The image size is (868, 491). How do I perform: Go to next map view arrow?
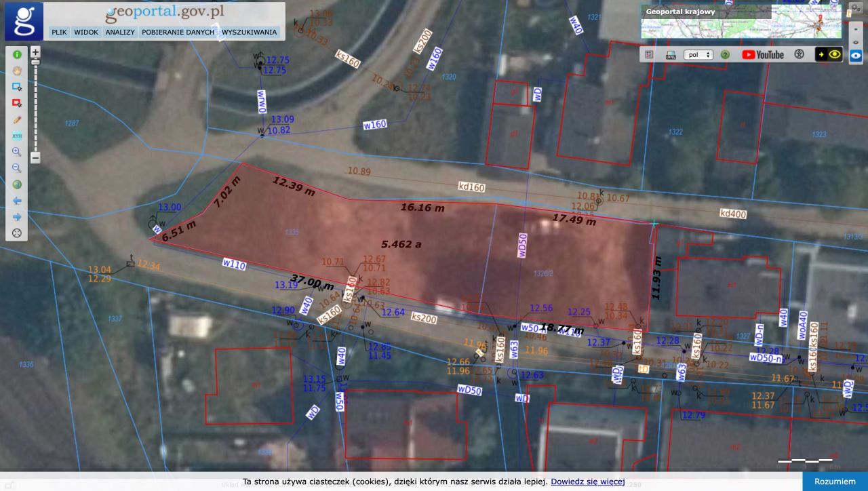[17, 217]
